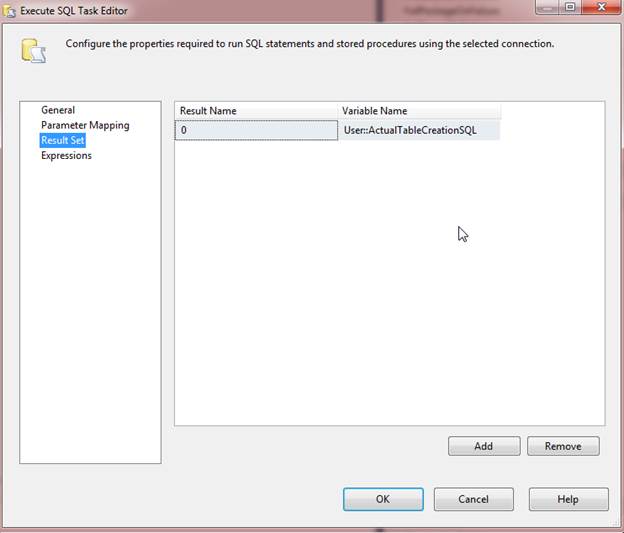The width and height of the screenshot is (624, 533).
Task: Minimize the Execute SQL Task Editor window
Action: click(x=547, y=8)
